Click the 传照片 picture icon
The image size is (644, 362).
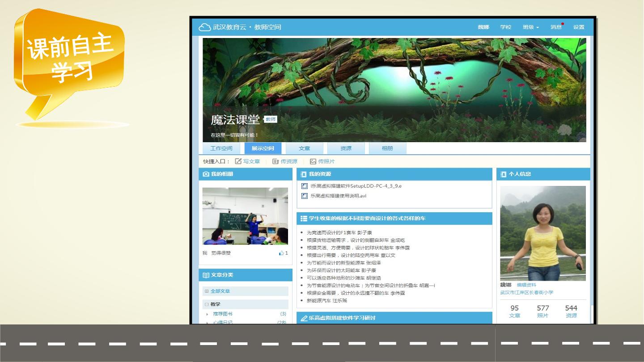click(313, 161)
